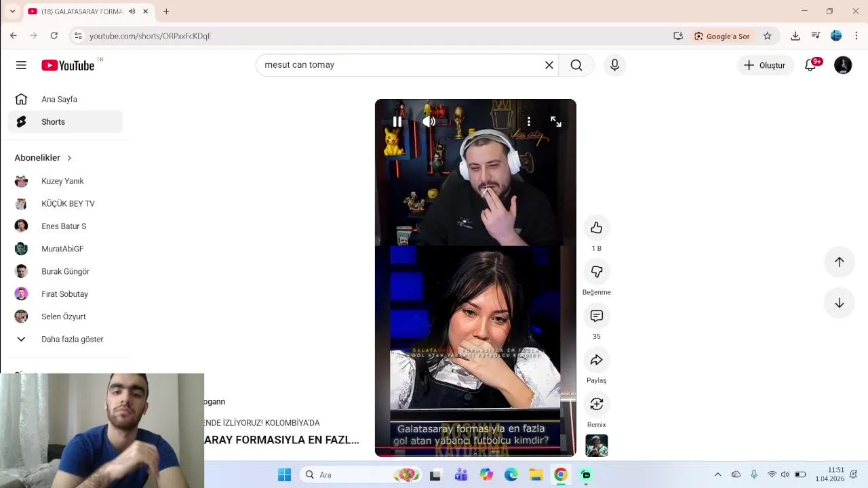
Task: Select Shorts in the sidebar
Action: coord(65,122)
